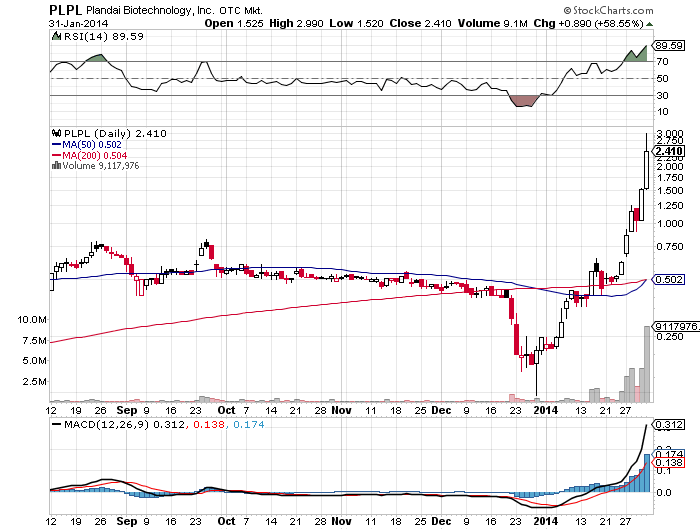Viewport: 700px width, 530px height.
Task: Click the 'Volume 9.1M' header value
Action: point(492,23)
